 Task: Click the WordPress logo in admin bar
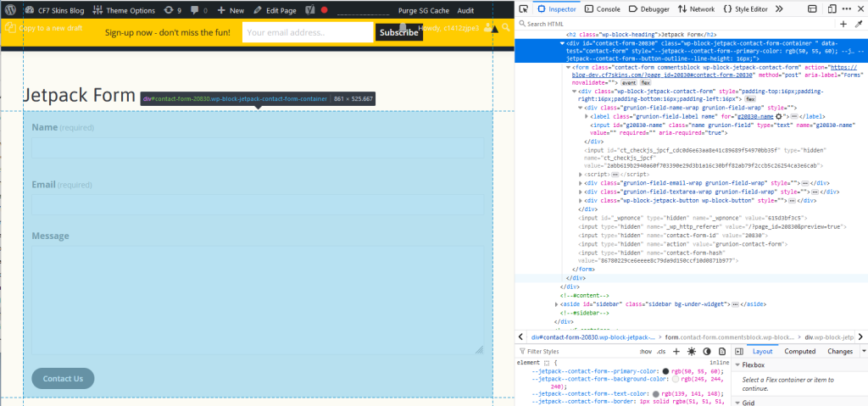pyautogui.click(x=10, y=10)
